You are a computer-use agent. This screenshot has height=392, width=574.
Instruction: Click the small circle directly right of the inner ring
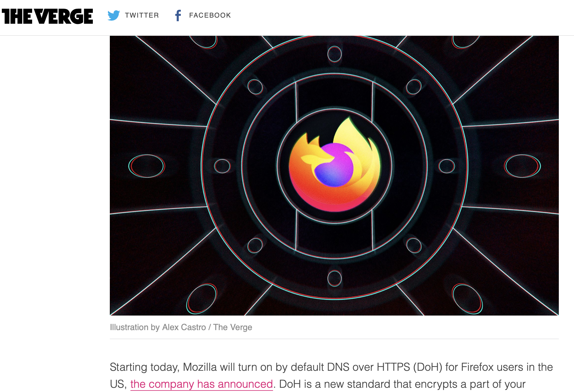coord(447,166)
